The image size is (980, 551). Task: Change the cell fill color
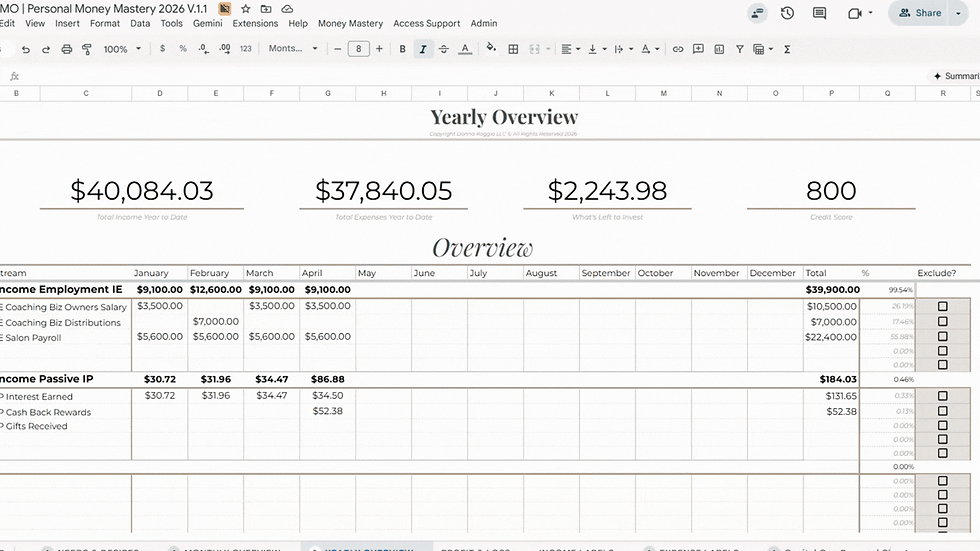point(491,48)
